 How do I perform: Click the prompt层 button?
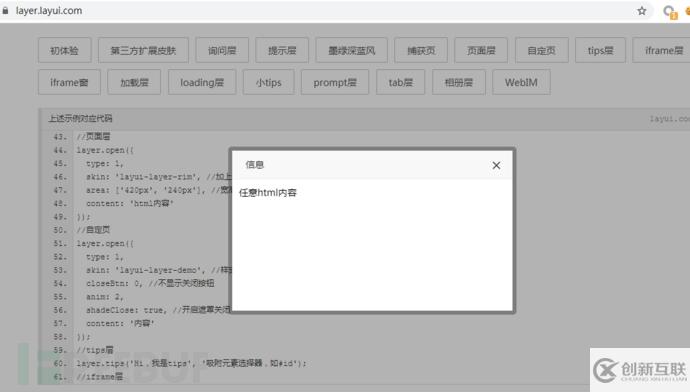coord(335,82)
